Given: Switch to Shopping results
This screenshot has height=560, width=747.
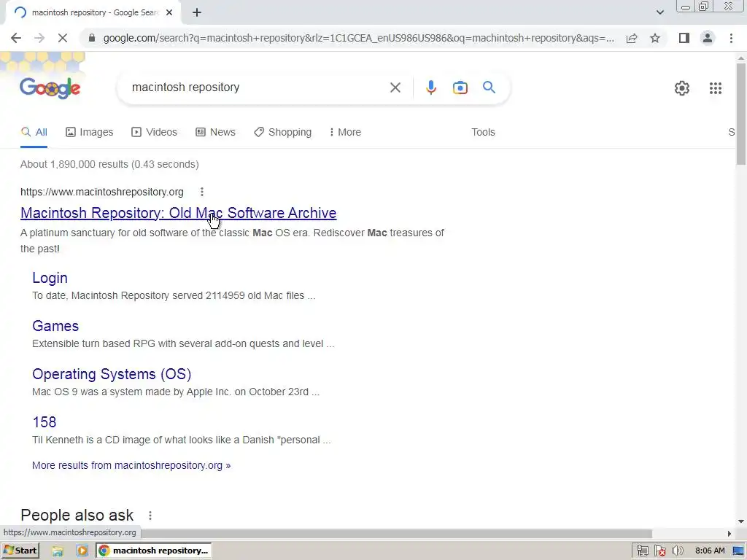Looking at the screenshot, I should (282, 133).
